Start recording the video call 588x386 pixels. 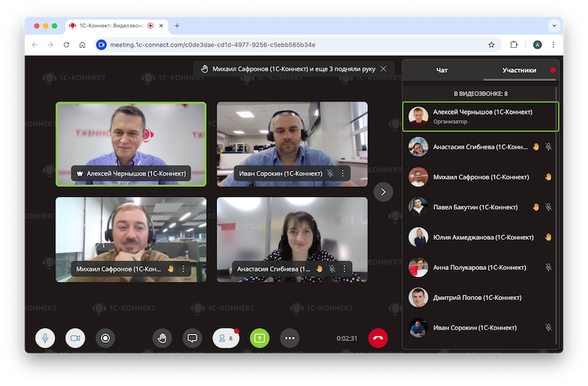pos(105,338)
